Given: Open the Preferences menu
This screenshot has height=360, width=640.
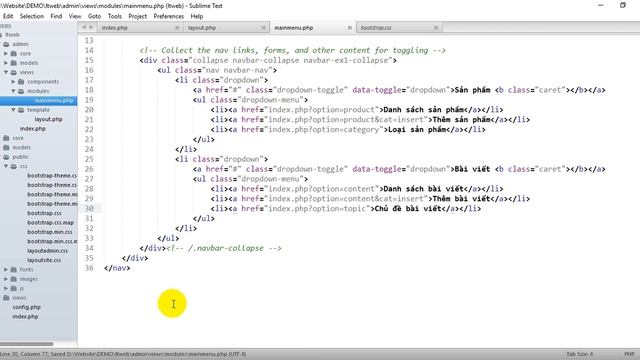Looking at the screenshot, I should 169,16.
